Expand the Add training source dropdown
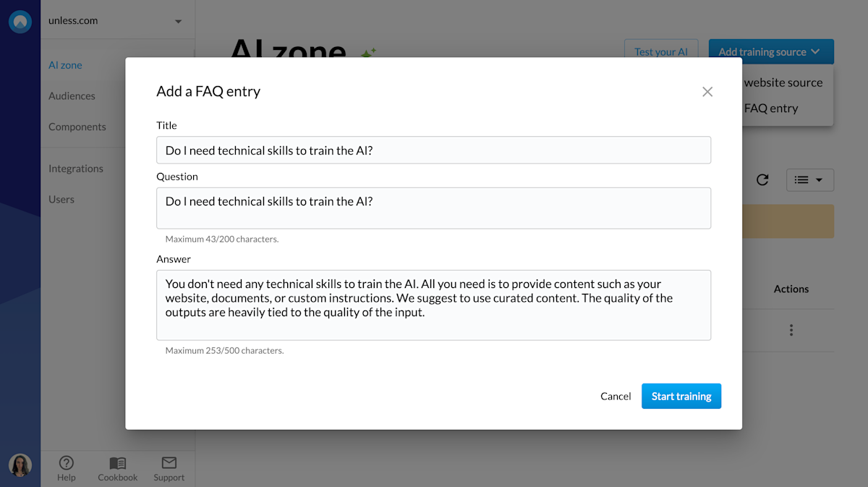Image resolution: width=868 pixels, height=487 pixels. click(x=770, y=52)
